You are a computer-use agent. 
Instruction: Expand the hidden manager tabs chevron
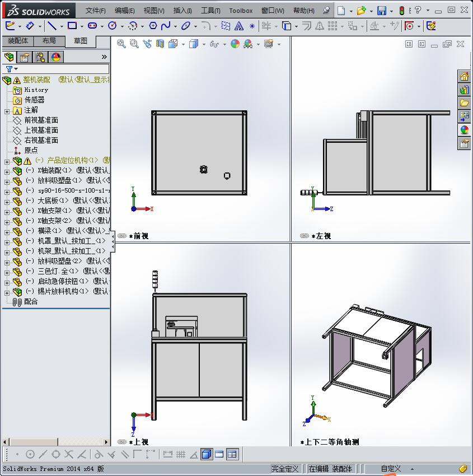click(104, 57)
